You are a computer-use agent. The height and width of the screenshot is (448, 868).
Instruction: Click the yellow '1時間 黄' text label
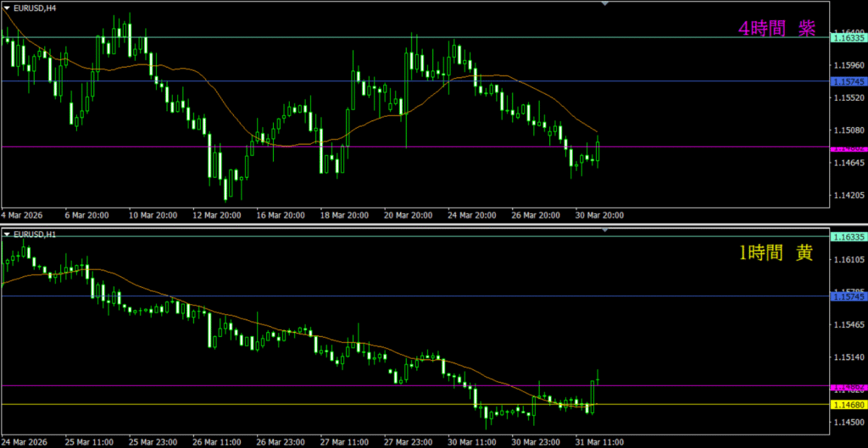775,253
